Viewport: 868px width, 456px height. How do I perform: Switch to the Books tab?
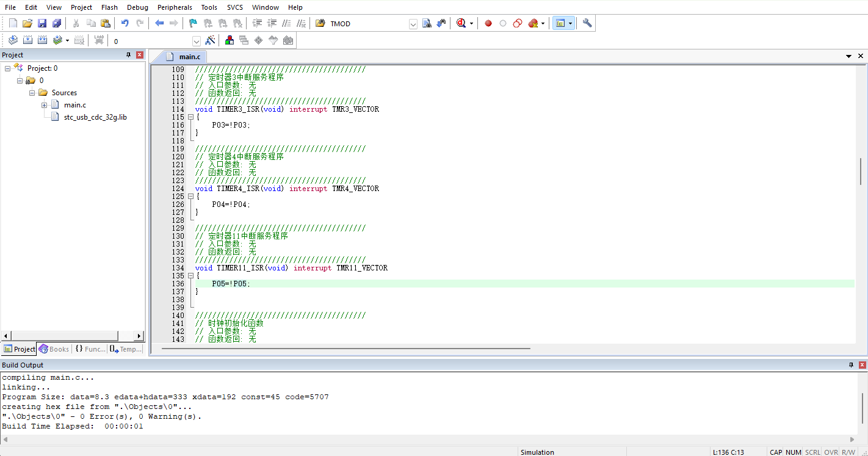pyautogui.click(x=54, y=349)
